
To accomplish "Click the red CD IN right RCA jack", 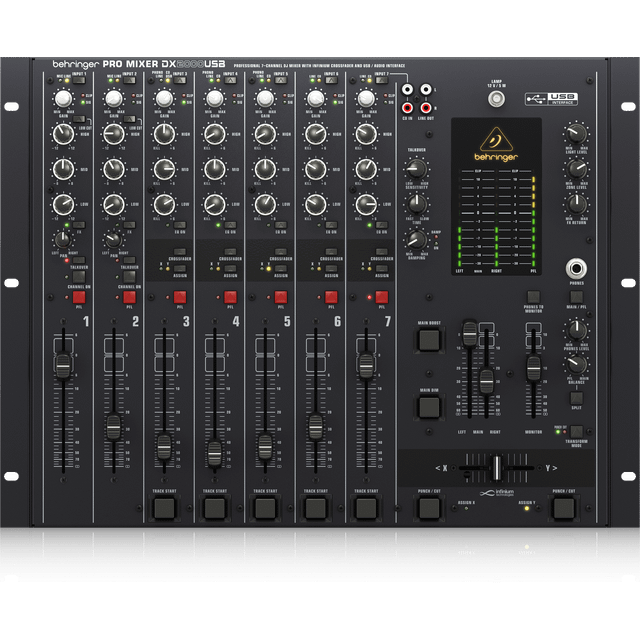I will pyautogui.click(x=407, y=108).
